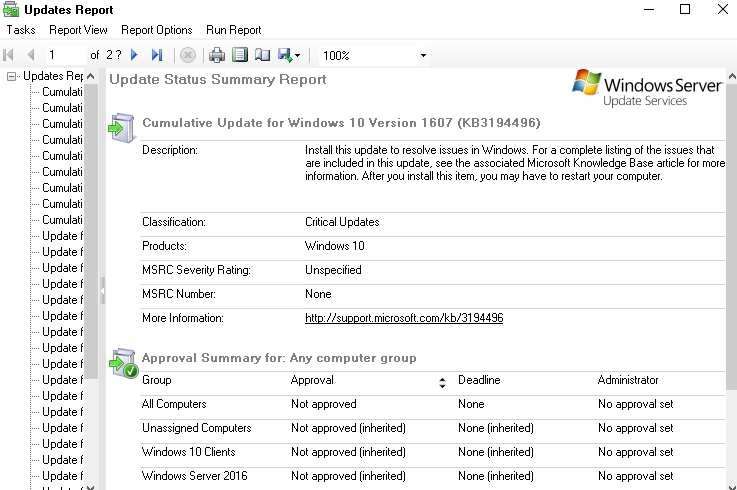Minimize the Updates Report window

[649, 9]
